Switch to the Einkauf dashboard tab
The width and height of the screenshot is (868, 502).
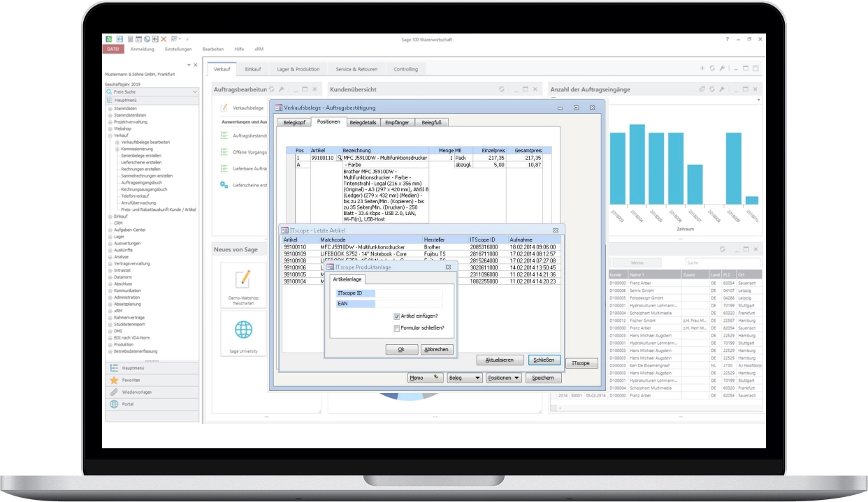252,69
